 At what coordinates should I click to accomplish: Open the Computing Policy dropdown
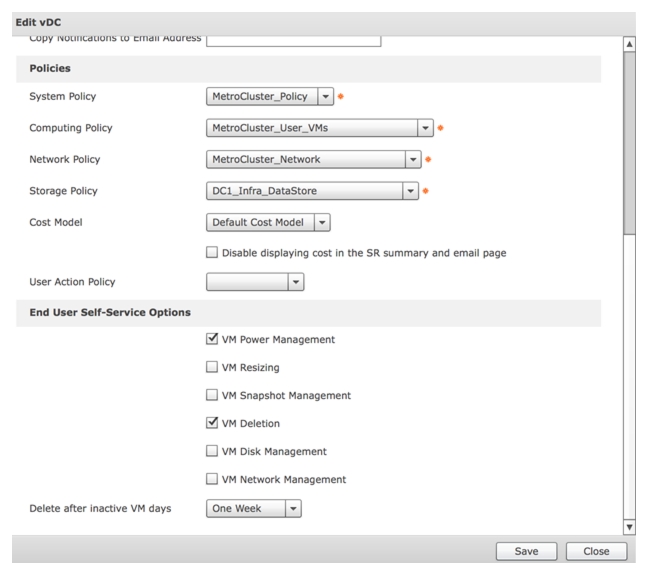click(x=320, y=128)
